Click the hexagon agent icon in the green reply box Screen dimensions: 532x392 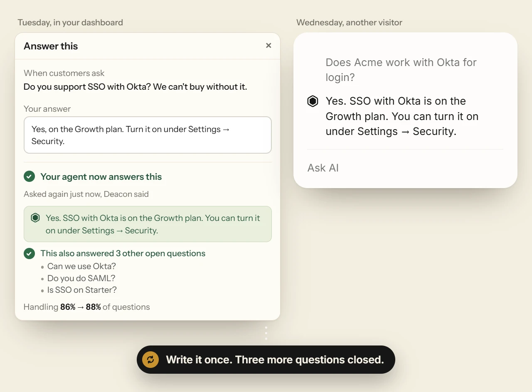coord(35,218)
